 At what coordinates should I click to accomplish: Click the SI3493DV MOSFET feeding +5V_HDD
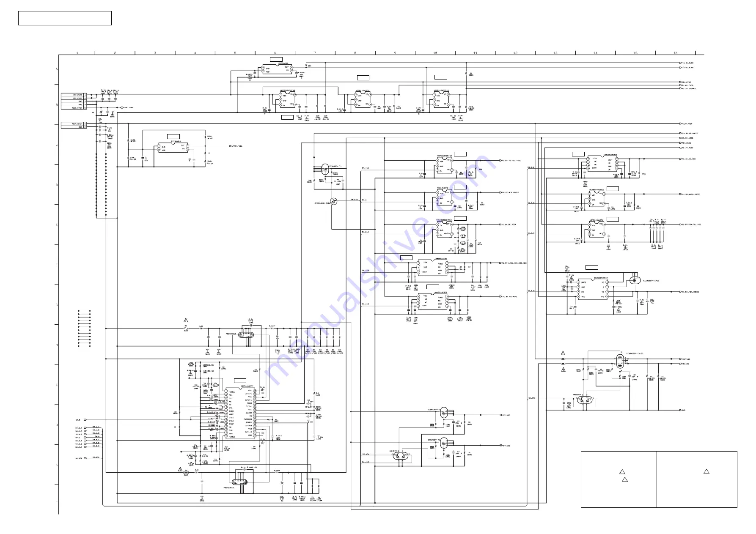[x=444, y=413]
